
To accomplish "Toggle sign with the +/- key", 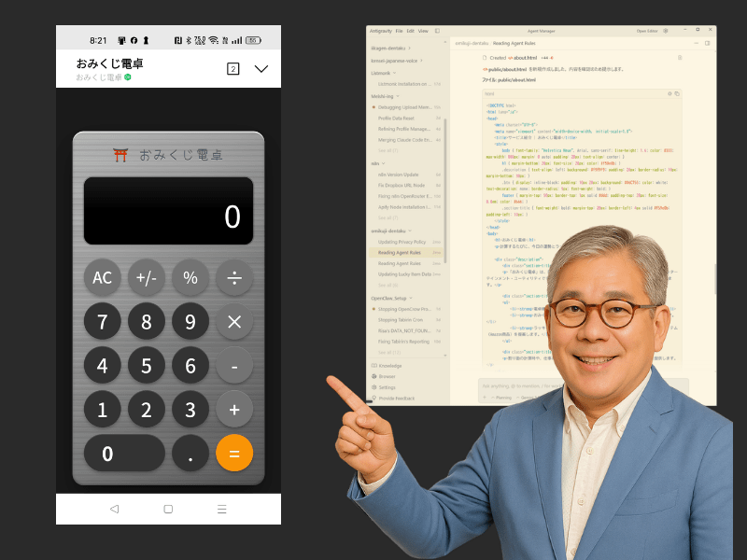I will pos(146,278).
